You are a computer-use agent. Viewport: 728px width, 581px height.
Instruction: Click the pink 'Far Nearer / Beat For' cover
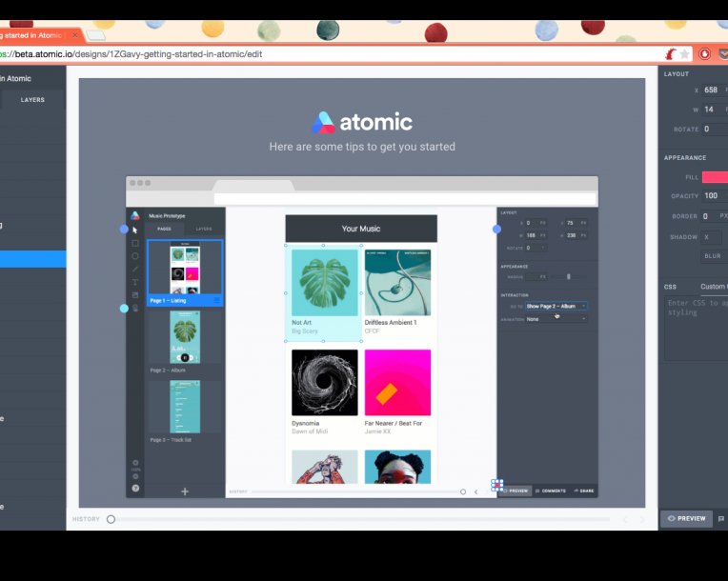[x=398, y=382]
